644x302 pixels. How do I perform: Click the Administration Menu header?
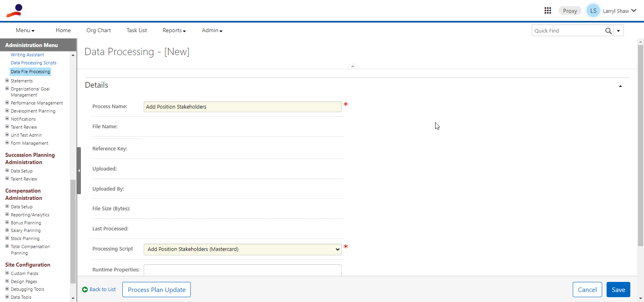(38, 45)
